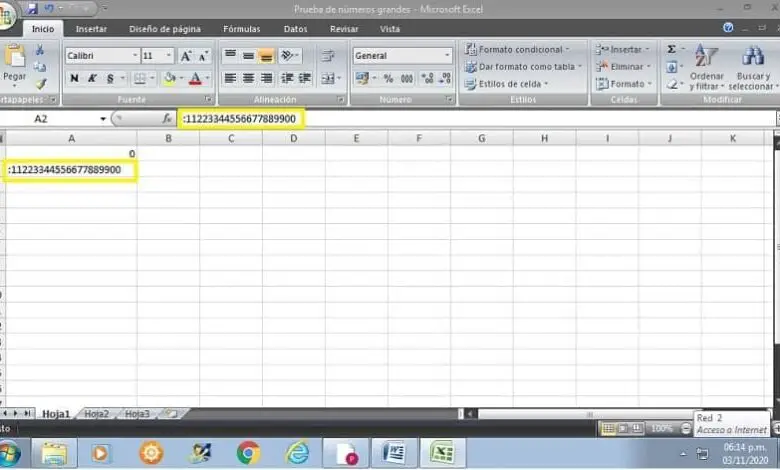
Task: Click the Pegar paste icon
Action: (14, 56)
